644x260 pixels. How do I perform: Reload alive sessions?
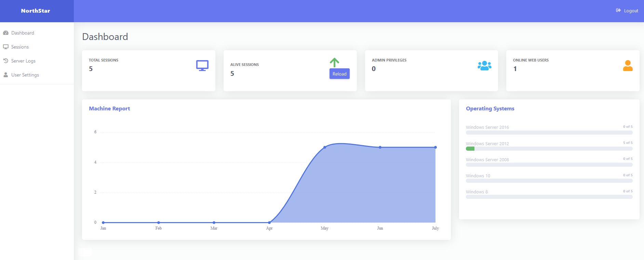pyautogui.click(x=339, y=74)
